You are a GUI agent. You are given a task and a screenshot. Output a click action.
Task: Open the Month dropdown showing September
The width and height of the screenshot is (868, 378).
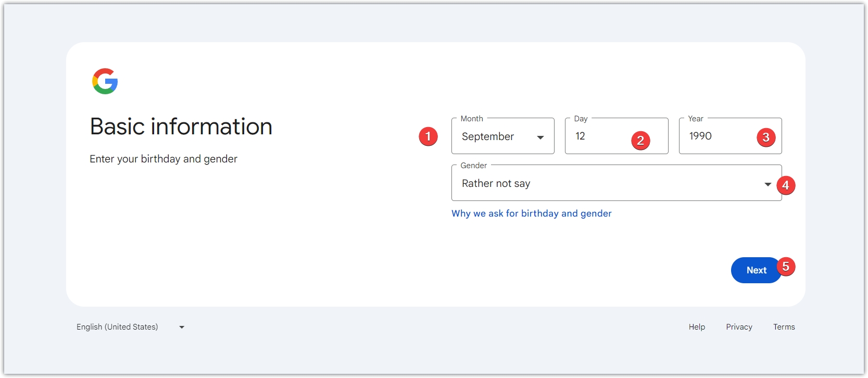tap(495, 136)
